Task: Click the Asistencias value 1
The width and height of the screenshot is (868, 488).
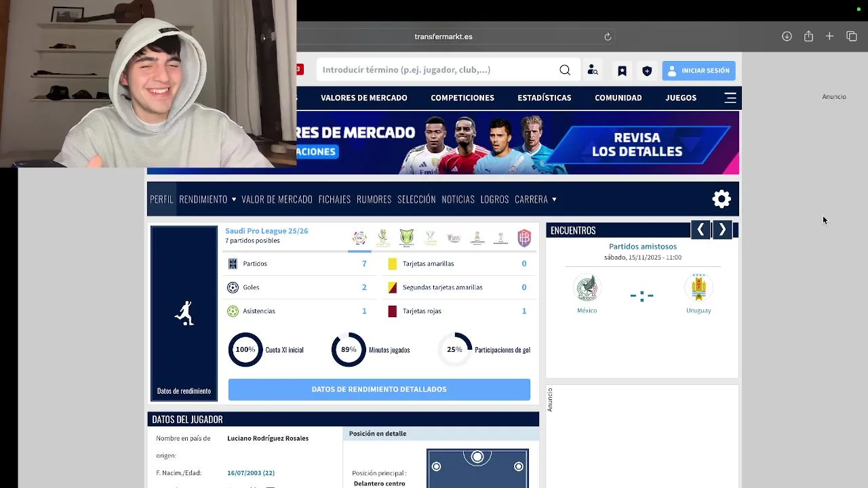Action: (364, 311)
